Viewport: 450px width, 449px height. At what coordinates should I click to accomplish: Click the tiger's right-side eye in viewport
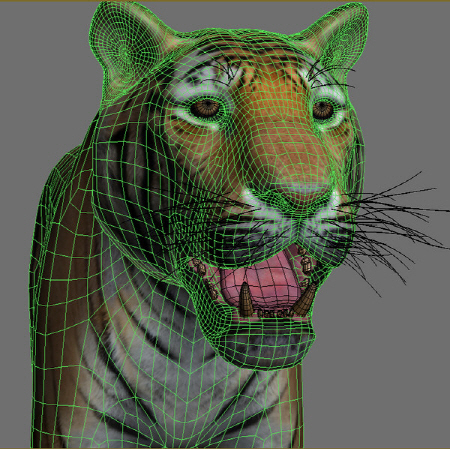tap(323, 110)
